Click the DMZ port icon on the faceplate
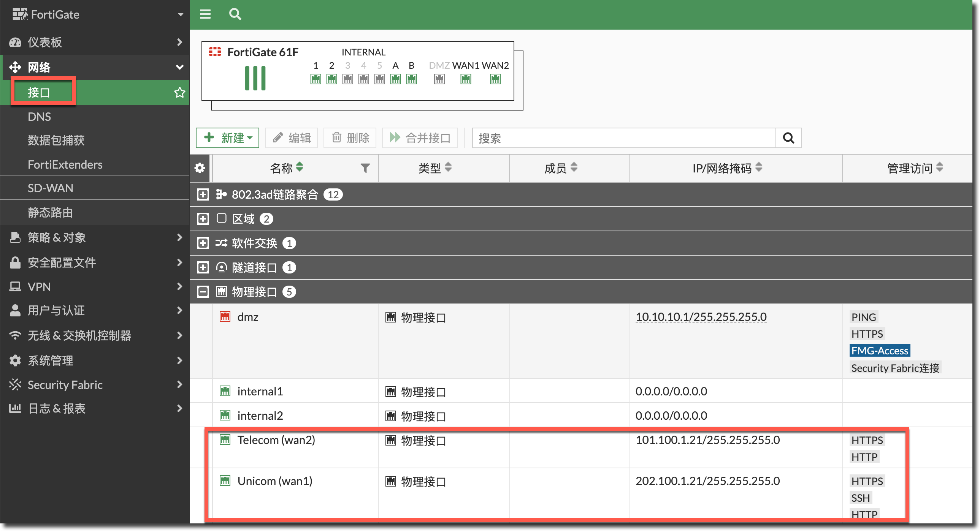 tap(439, 79)
